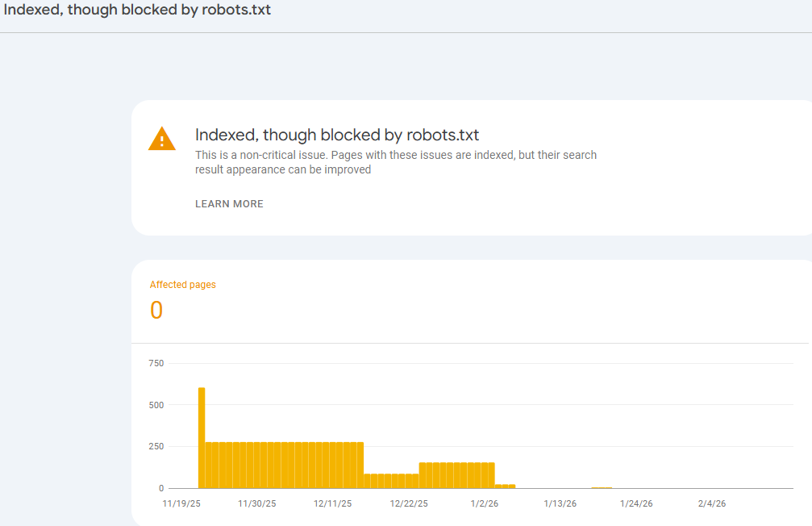Image resolution: width=812 pixels, height=526 pixels.
Task: Click the 250 value on the y-axis
Action: coord(156,447)
